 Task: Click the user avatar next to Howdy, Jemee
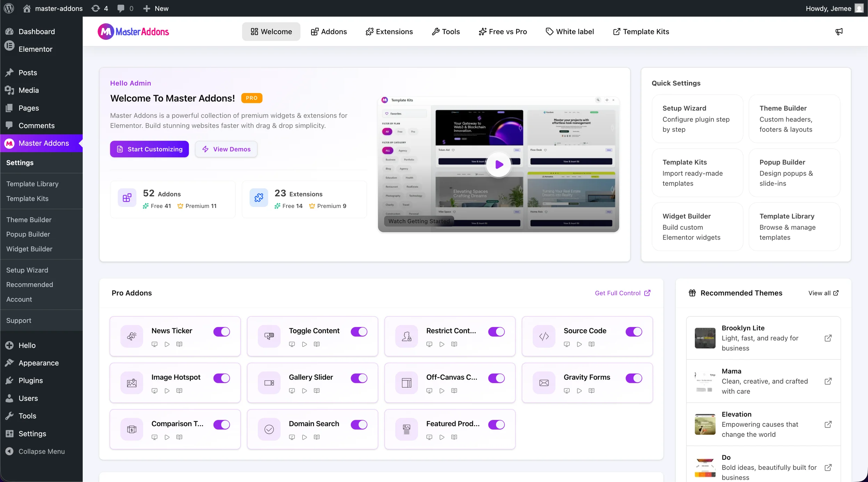[x=859, y=8]
